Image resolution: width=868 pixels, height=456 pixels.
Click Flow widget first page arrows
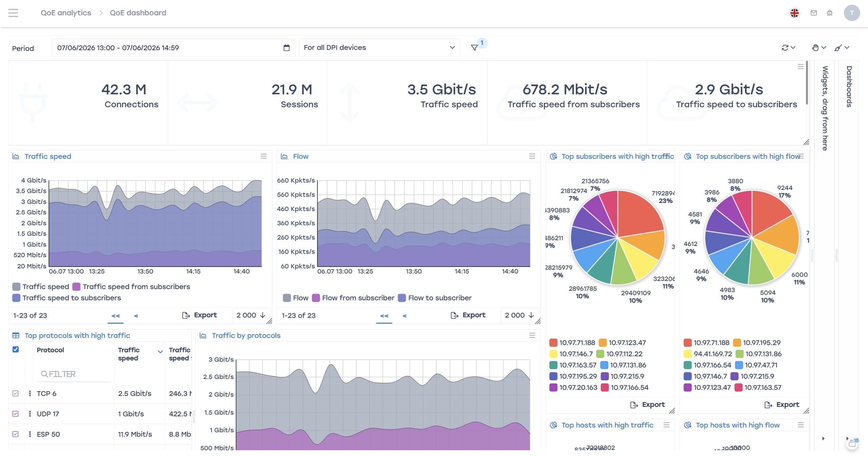[x=384, y=316]
